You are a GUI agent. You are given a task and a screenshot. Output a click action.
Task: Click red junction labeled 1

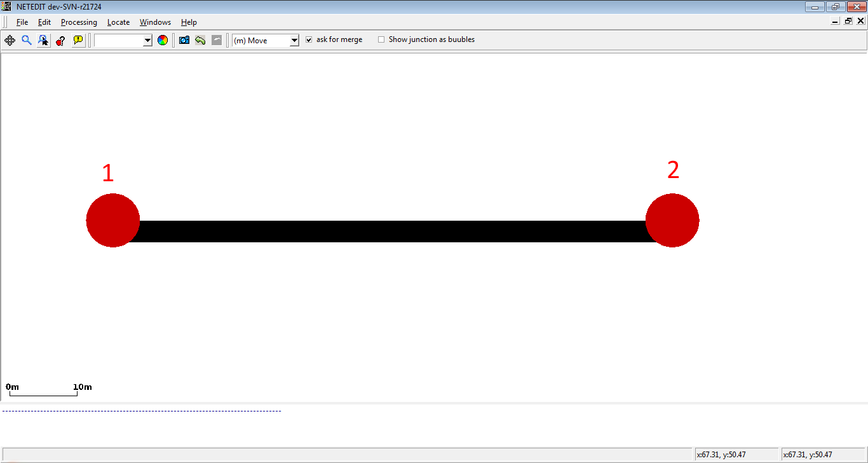(x=112, y=220)
